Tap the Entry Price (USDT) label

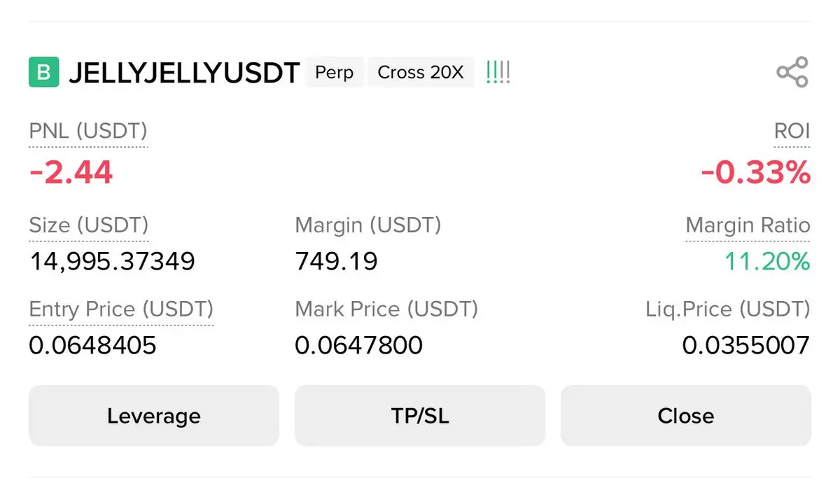click(121, 309)
